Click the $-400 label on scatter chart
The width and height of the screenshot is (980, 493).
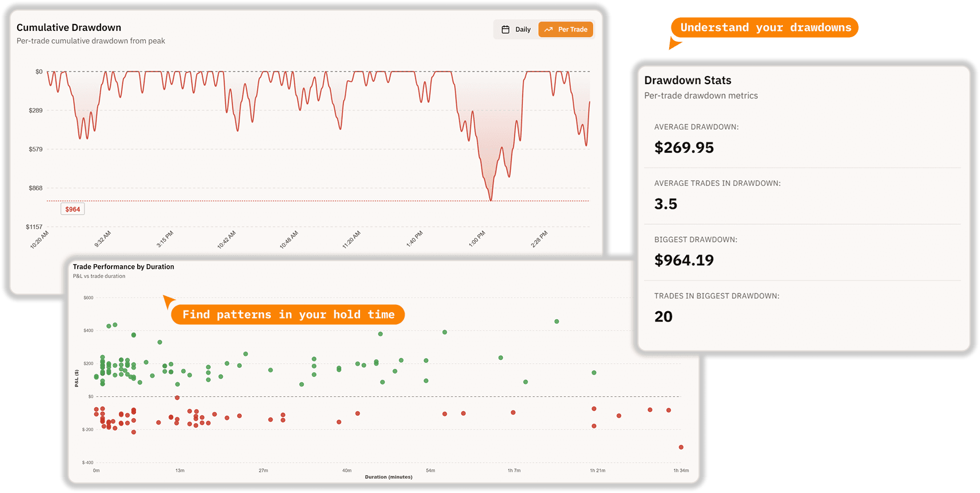pyautogui.click(x=87, y=463)
